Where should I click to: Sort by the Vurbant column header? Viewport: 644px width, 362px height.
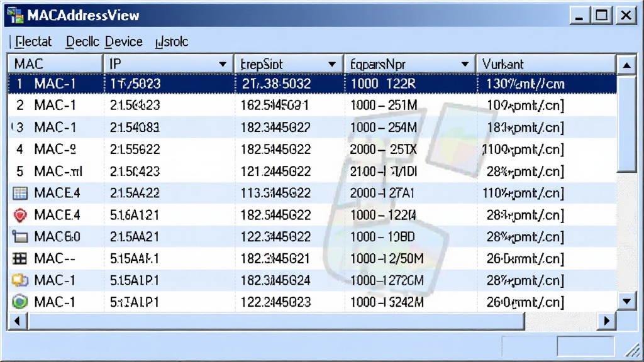point(547,64)
